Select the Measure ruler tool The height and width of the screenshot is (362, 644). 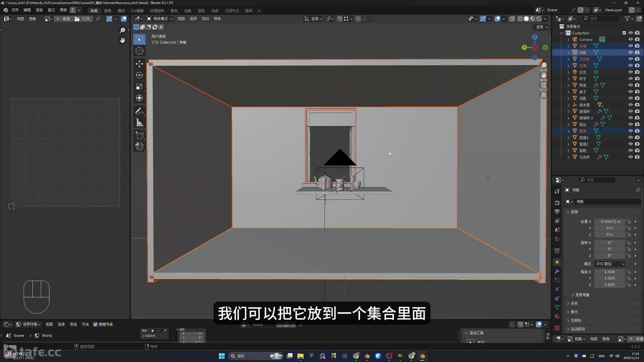(139, 123)
